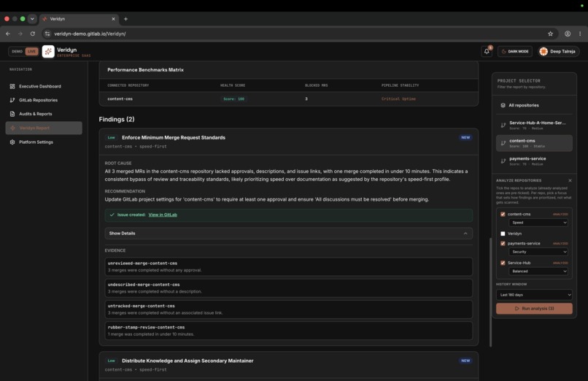Open the Distribute Knowledge and Assign Secondary Maintainer title
The image size is (588, 381).
(x=187, y=361)
